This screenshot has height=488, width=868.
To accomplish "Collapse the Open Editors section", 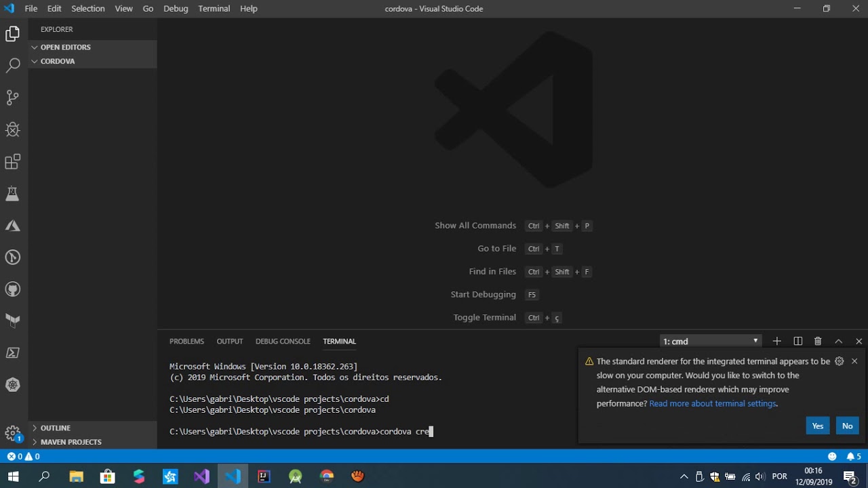I will pos(93,47).
